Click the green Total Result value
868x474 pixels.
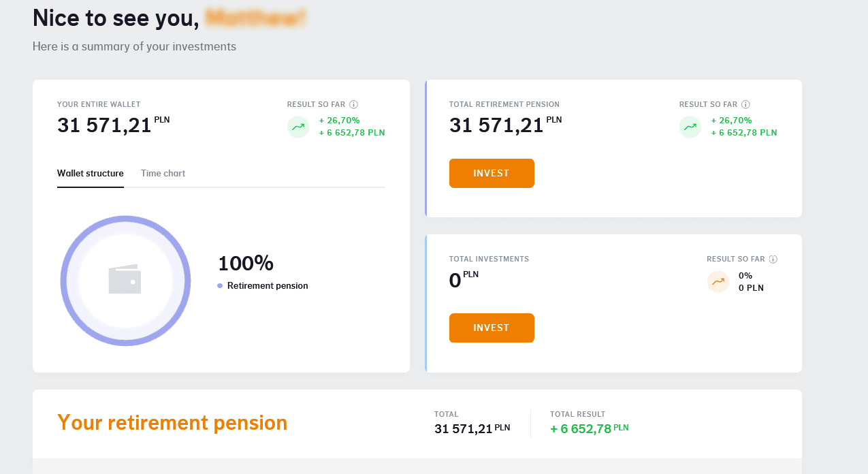581,429
